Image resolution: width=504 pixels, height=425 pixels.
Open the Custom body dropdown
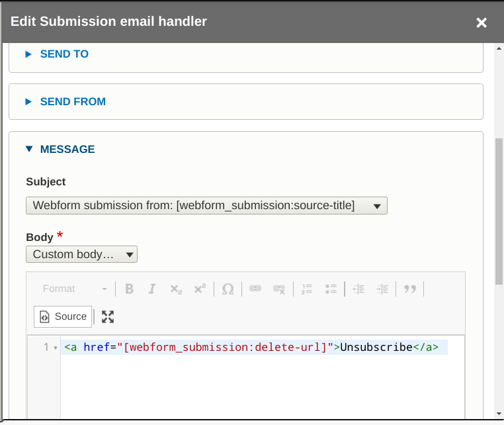pos(81,254)
